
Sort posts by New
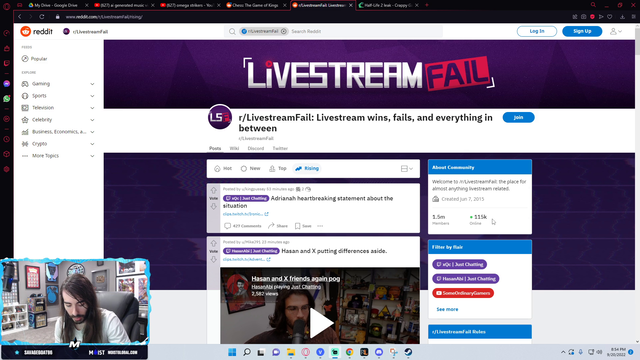[x=251, y=169]
